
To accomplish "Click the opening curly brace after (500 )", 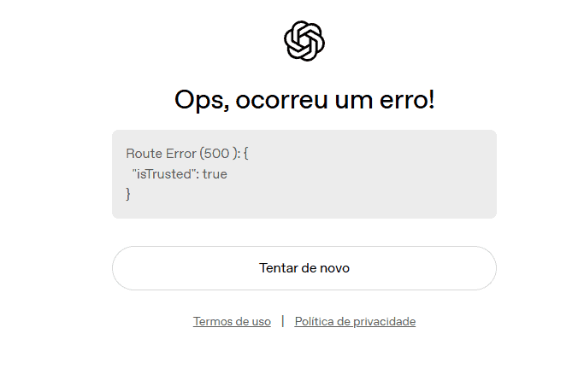I will tap(245, 154).
